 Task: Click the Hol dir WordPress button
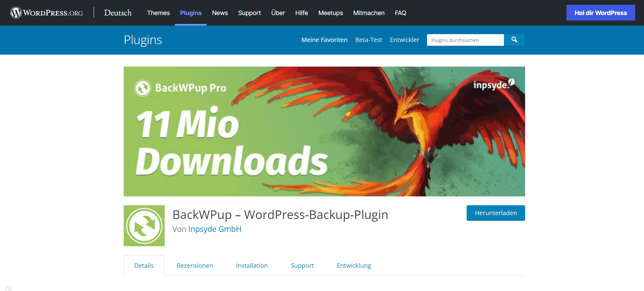pos(601,13)
